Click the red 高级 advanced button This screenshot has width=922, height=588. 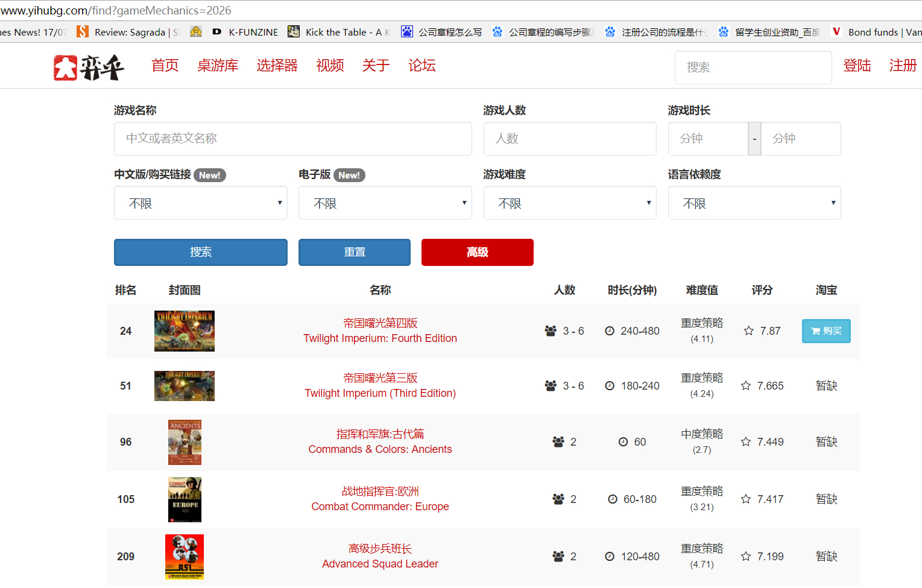point(478,252)
